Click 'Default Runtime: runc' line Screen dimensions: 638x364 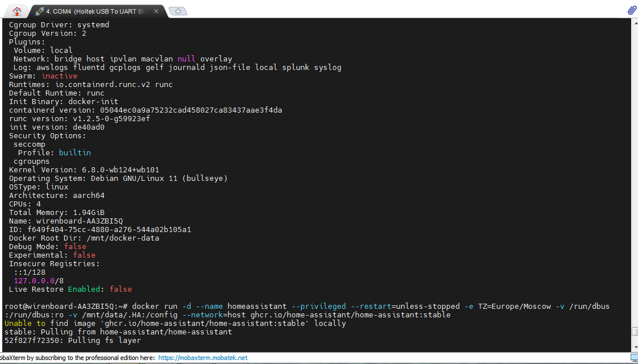pos(56,93)
